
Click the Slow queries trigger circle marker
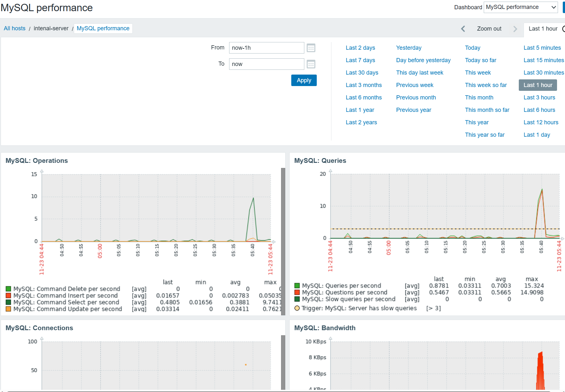[x=297, y=308]
